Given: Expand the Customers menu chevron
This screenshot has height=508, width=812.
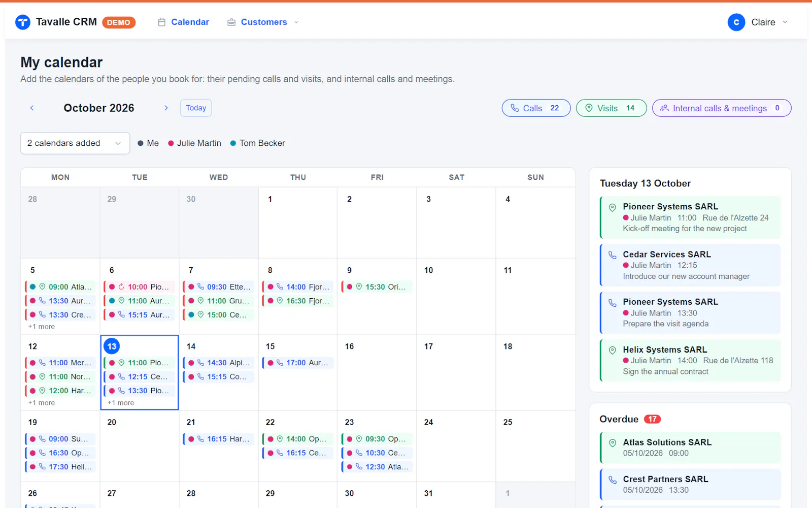Looking at the screenshot, I should pos(296,22).
